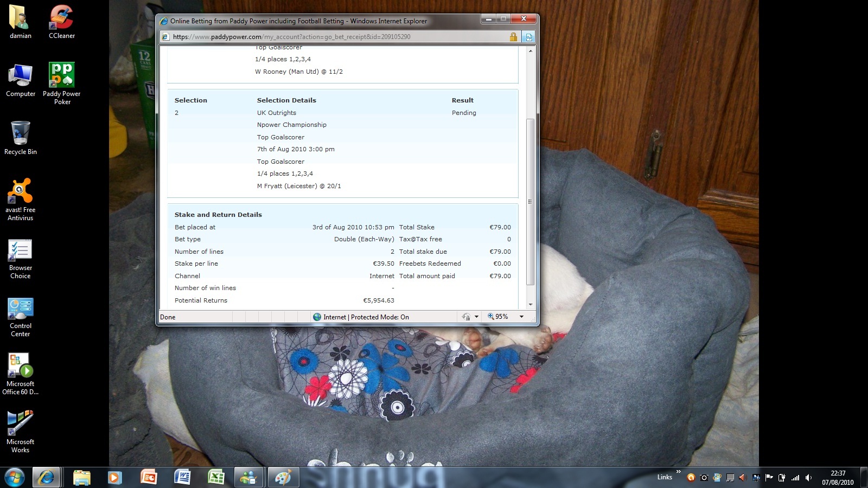Screen dimensions: 868x488
Task: Click the Links toolbar label on taskbar
Action: click(x=665, y=477)
